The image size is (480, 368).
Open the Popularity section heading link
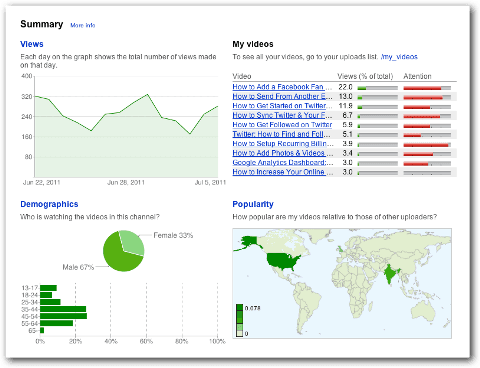click(253, 204)
